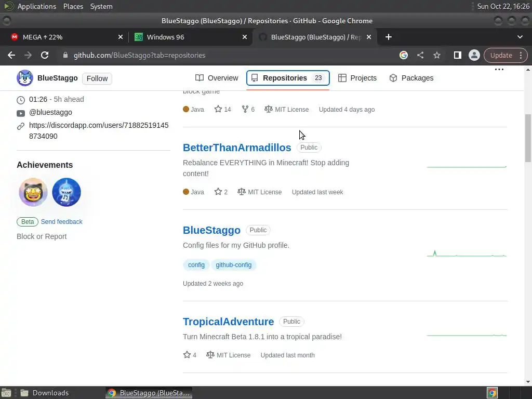View BetterThanArmadillos activity sparkline

click(467, 167)
